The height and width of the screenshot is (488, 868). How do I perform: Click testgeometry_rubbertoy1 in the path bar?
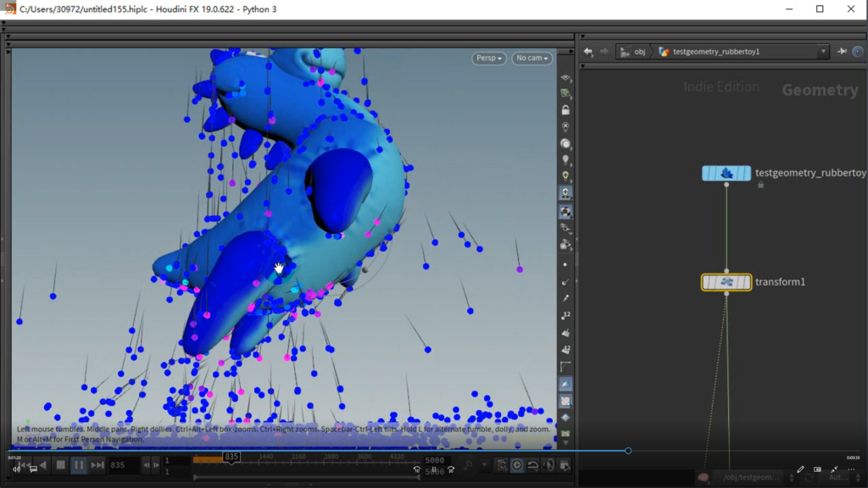[x=716, y=52]
